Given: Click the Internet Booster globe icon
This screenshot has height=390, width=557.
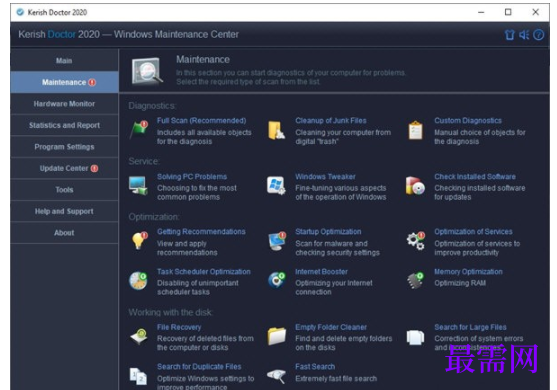Looking at the screenshot, I should (276, 281).
